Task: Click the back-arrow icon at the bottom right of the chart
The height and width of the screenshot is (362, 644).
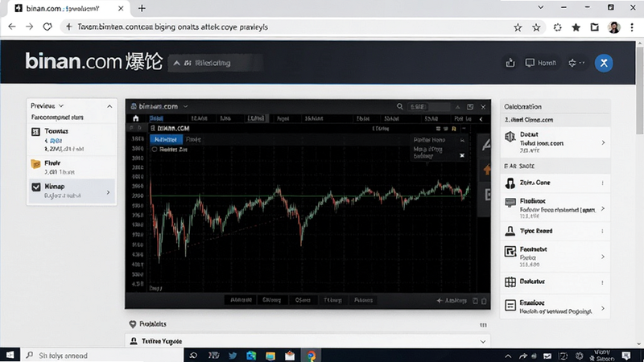Action: (440, 301)
